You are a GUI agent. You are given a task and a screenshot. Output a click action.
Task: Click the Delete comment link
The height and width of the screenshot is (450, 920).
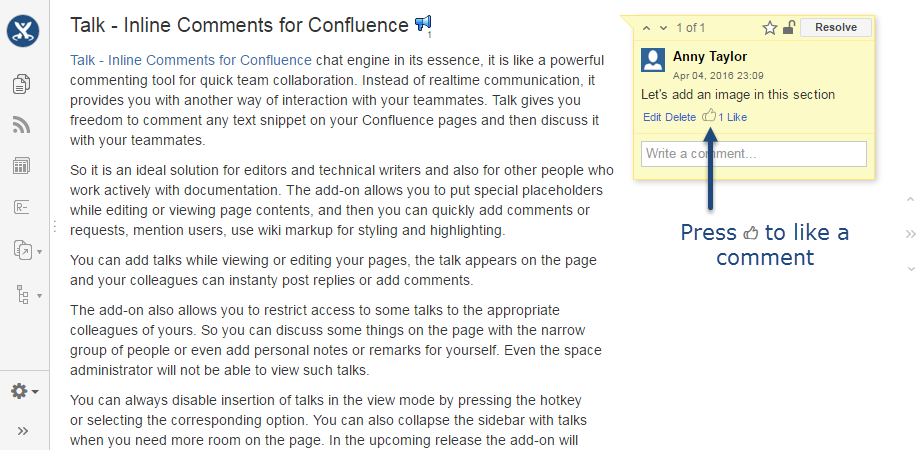681,117
